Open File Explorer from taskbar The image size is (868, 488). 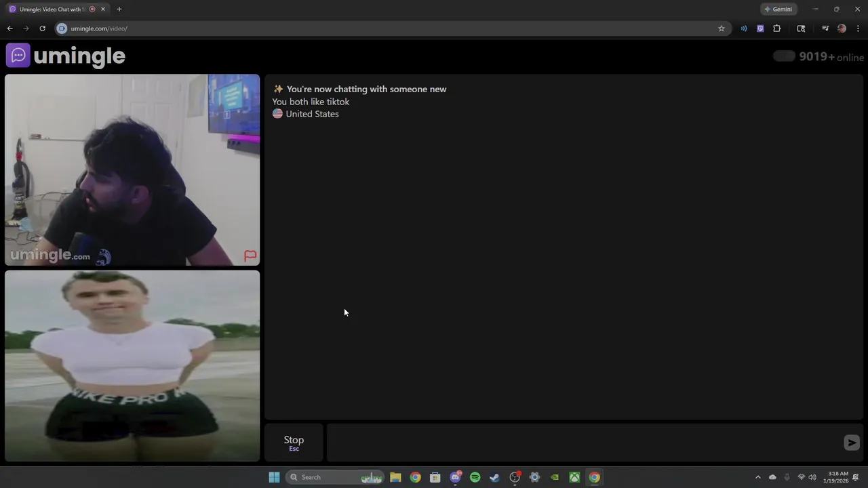pos(395,477)
